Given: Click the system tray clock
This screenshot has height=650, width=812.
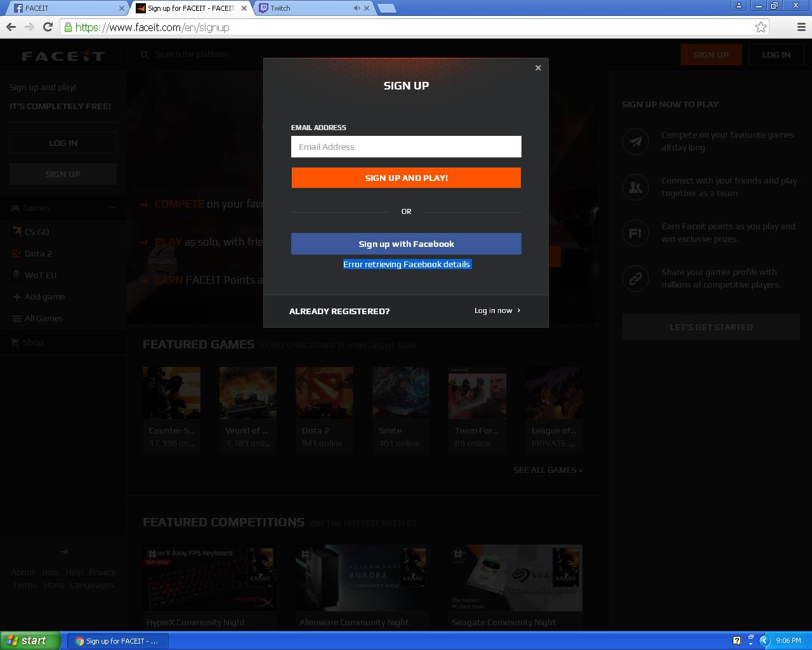Looking at the screenshot, I should [x=788, y=641].
